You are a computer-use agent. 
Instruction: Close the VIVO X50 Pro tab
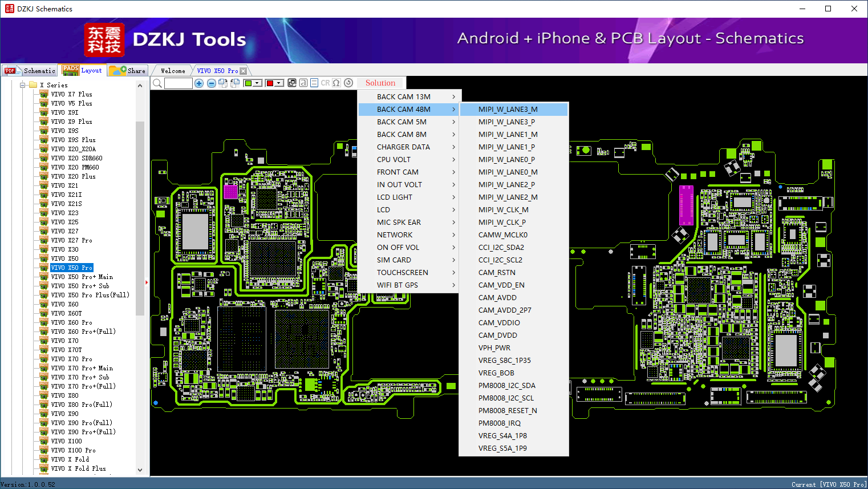point(244,71)
